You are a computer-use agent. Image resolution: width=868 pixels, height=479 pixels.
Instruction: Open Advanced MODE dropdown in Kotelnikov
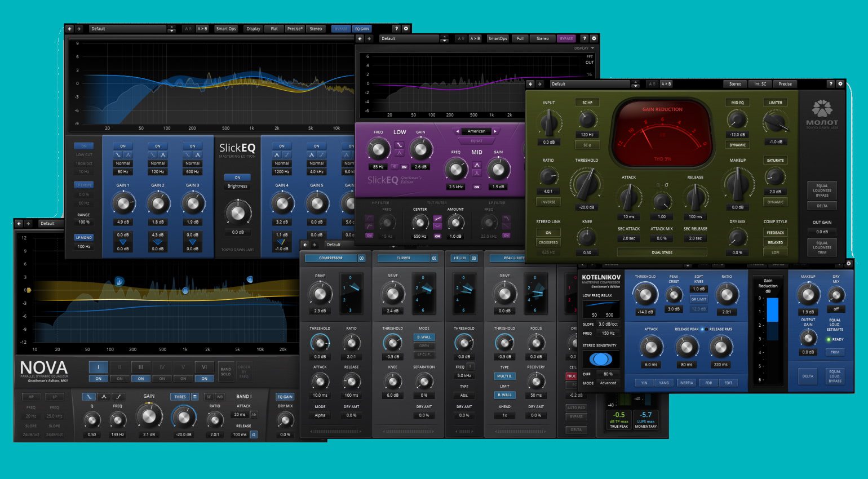[608, 383]
